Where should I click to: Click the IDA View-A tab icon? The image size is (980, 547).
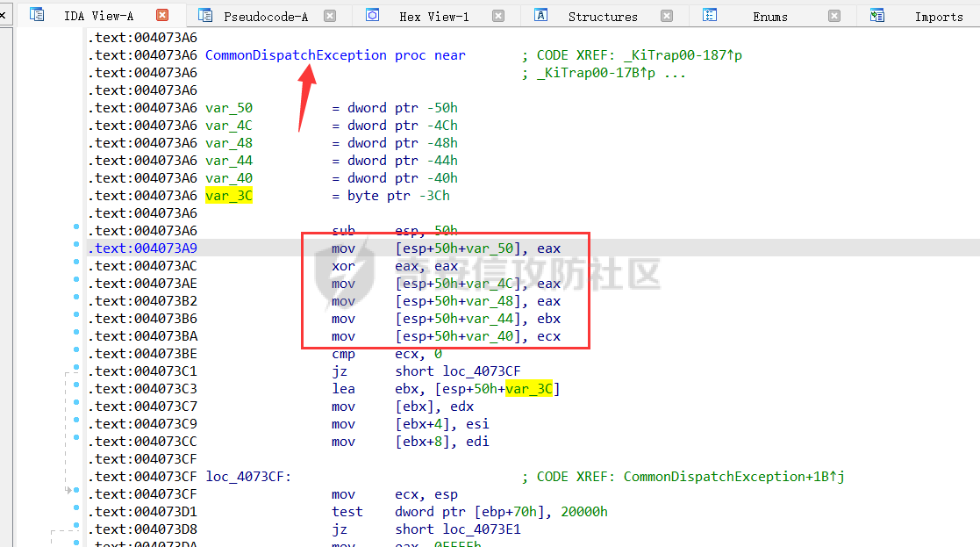37,14
